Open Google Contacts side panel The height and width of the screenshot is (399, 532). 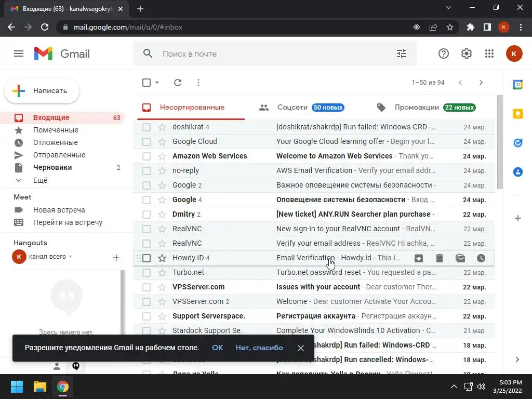tap(518, 172)
